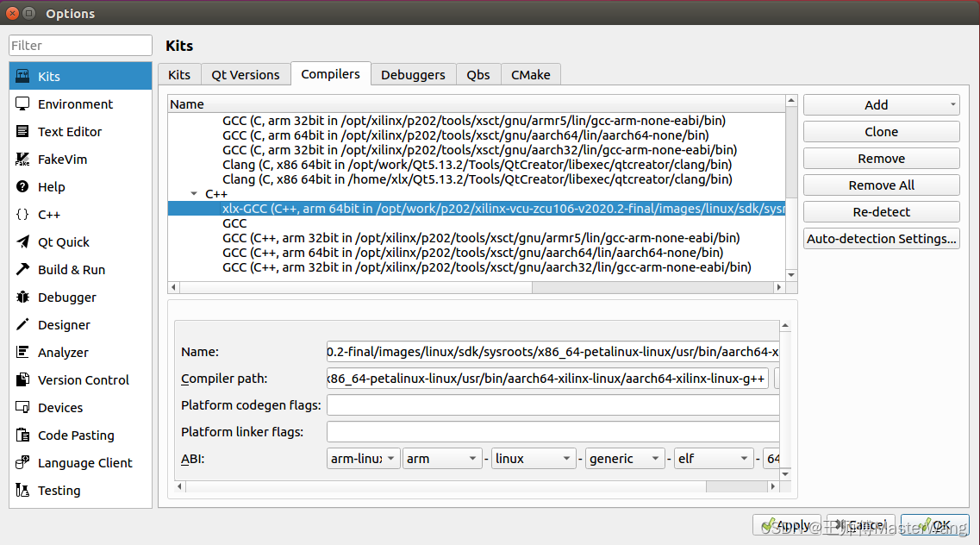This screenshot has width=980, height=545.
Task: Click the Platform codegen flags field
Action: pos(552,405)
